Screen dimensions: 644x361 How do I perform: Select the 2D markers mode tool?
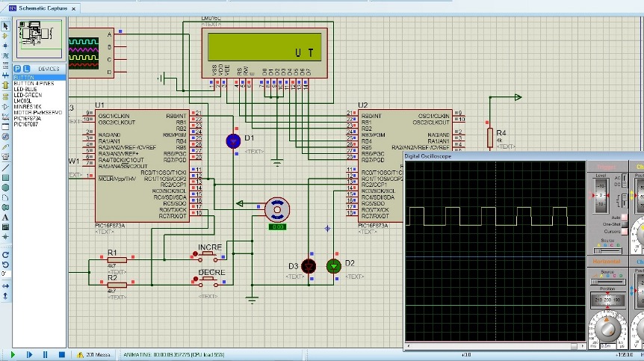tap(5, 237)
